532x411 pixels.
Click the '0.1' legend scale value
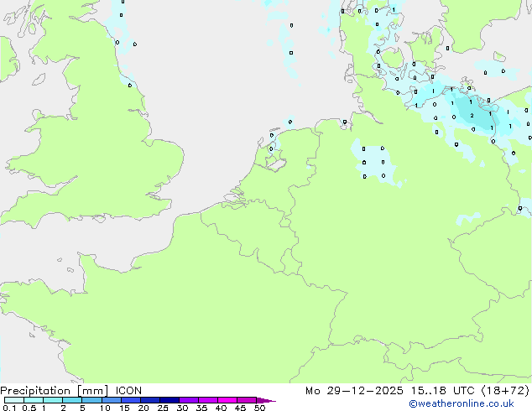[x=9, y=408]
